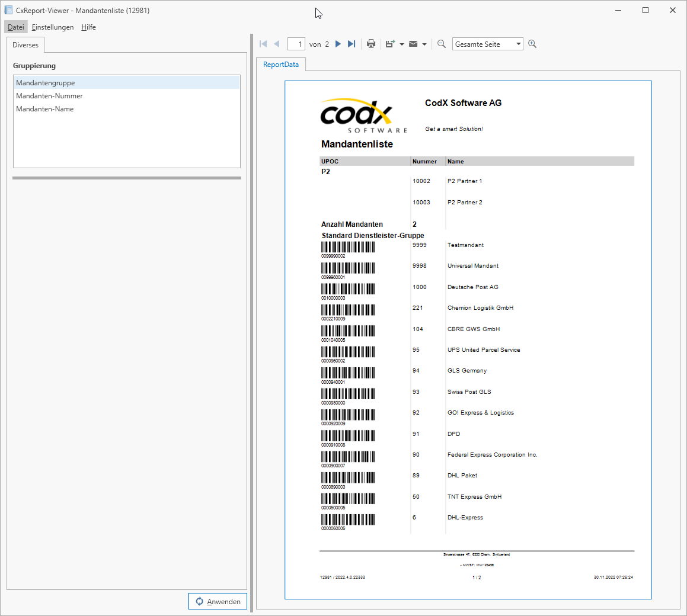Image resolution: width=687 pixels, height=616 pixels.
Task: Click the export report icon
Action: click(x=390, y=44)
